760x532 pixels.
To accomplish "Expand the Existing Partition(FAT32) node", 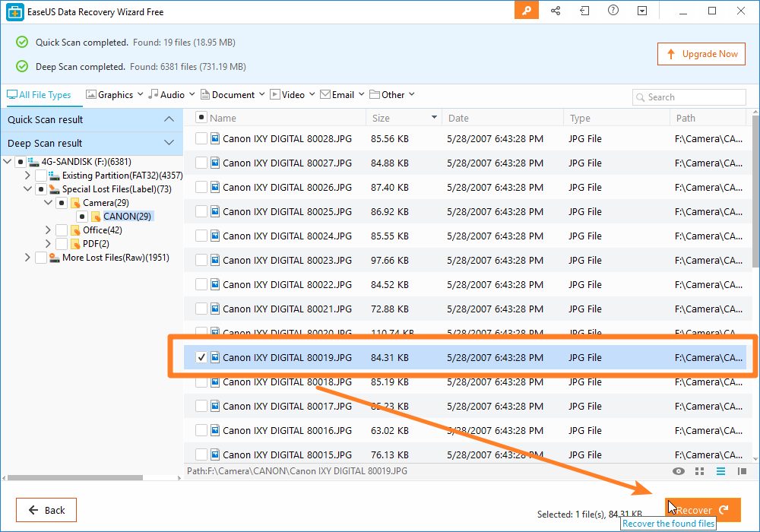I will (27, 176).
